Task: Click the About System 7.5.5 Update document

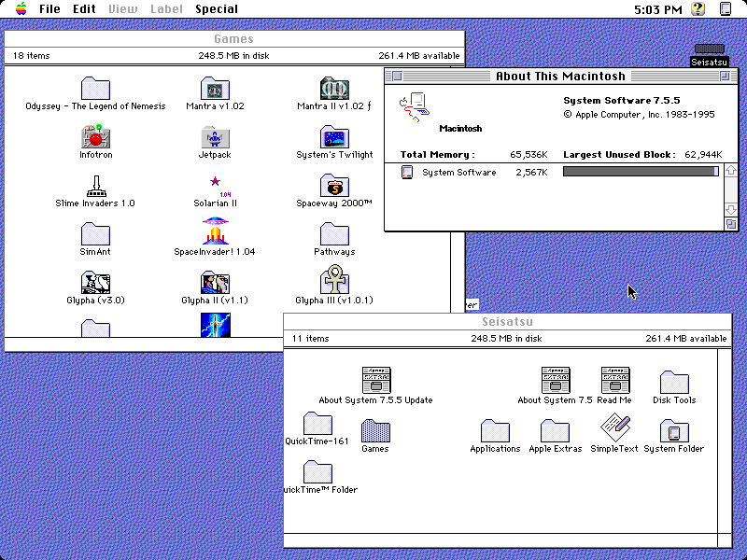Action: click(376, 381)
